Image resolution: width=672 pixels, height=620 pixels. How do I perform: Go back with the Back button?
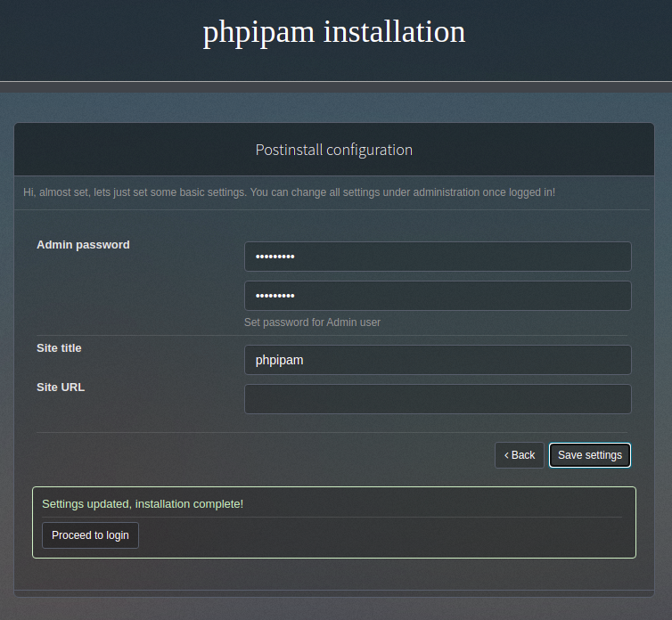tap(520, 455)
